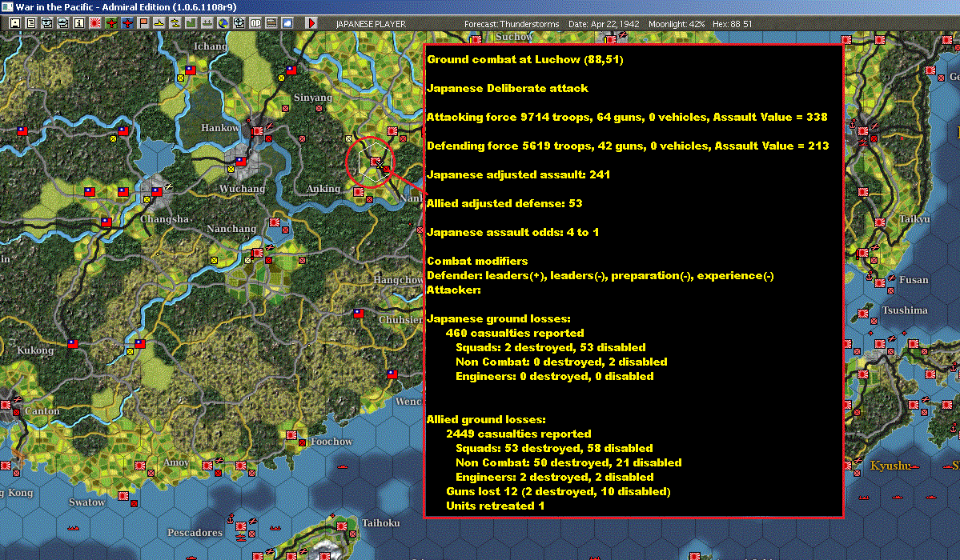The image size is (960, 560).
Task: Click the 'JAPANESE PLAYER' status label
Action: coord(371,24)
